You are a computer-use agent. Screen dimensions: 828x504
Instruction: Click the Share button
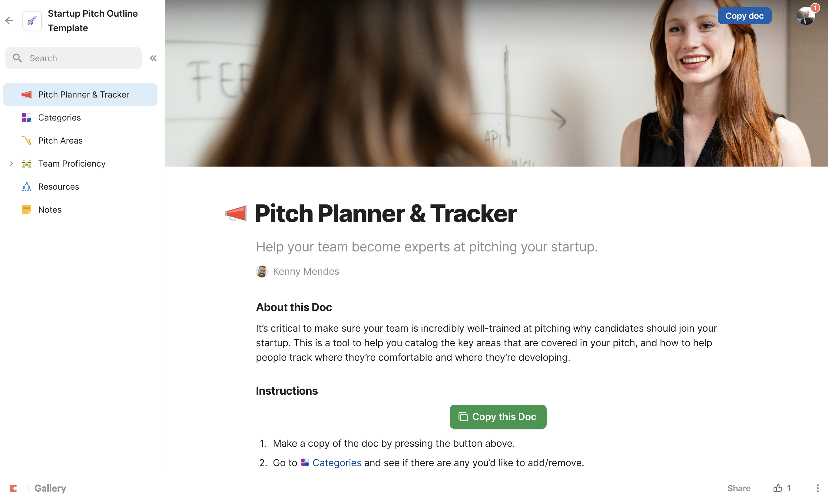[739, 488]
